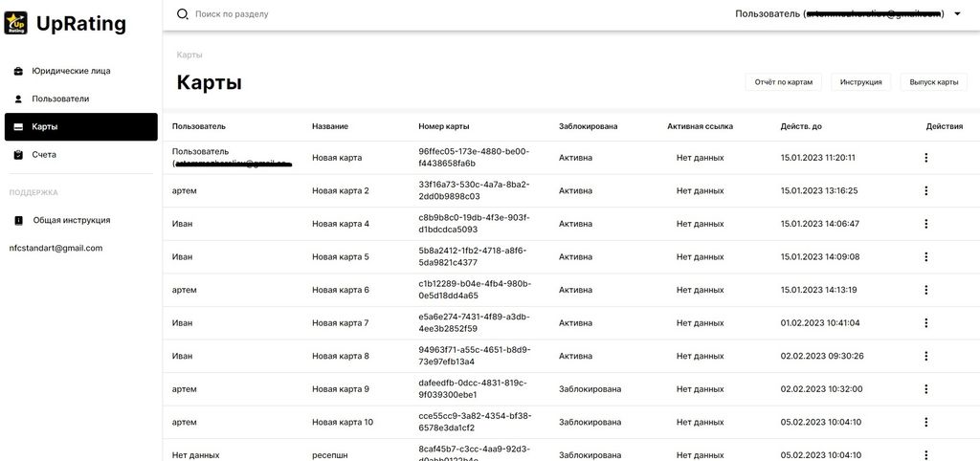Click the book icon for Общая инструкция
The width and height of the screenshot is (980, 461).
[x=19, y=221]
